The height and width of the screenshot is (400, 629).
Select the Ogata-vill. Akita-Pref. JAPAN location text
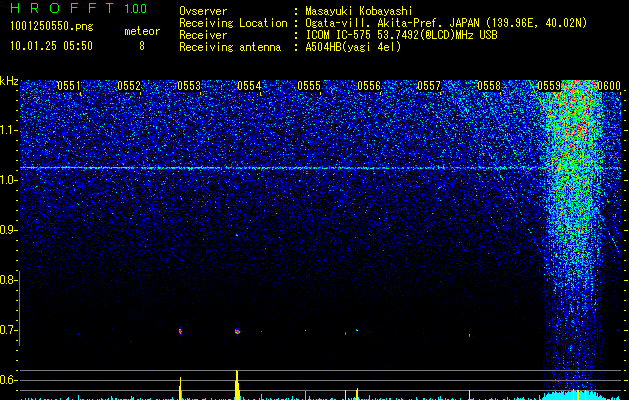tap(446, 23)
